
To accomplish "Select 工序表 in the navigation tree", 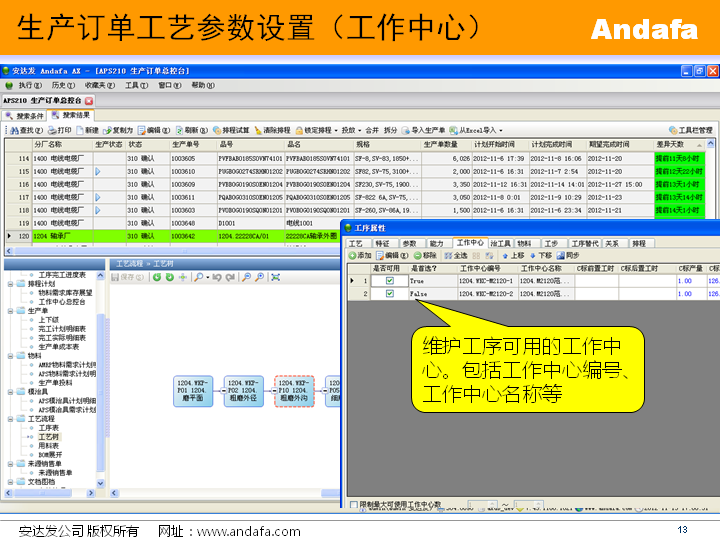I will pos(48,428).
